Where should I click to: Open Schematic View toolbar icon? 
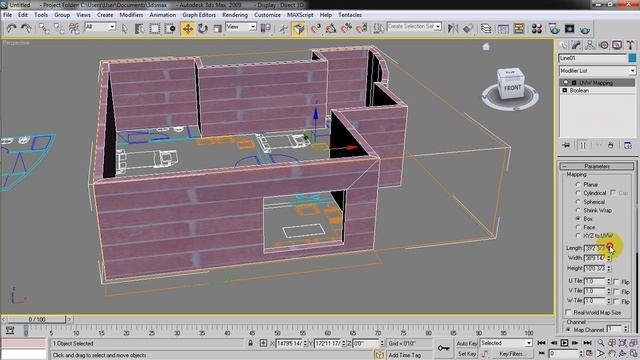click(x=519, y=29)
